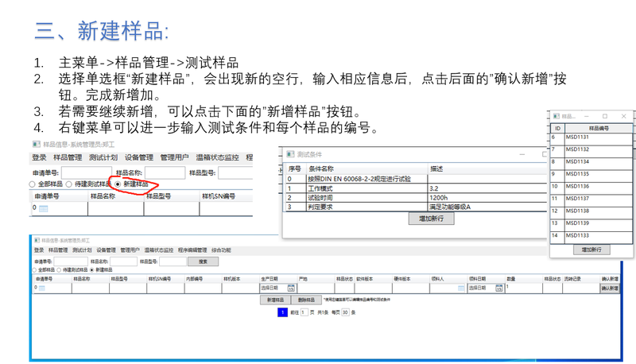Click the 删除样品 button
Screen dimensions: 636x364
306,300
